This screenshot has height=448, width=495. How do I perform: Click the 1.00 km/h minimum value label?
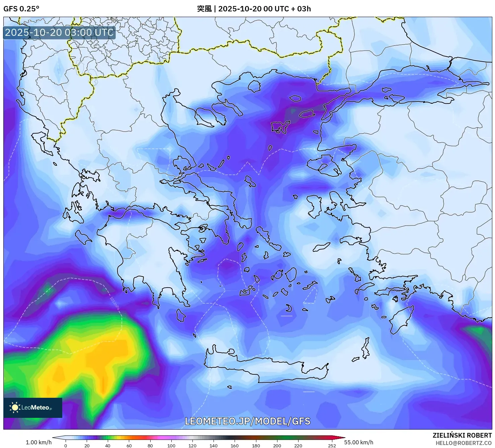click(38, 442)
